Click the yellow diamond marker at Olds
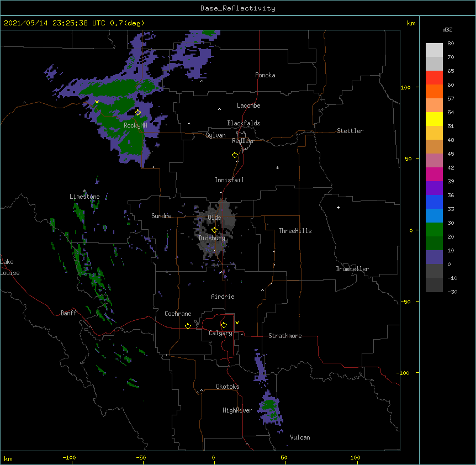Image resolution: width=476 pixels, height=465 pixels. (214, 230)
